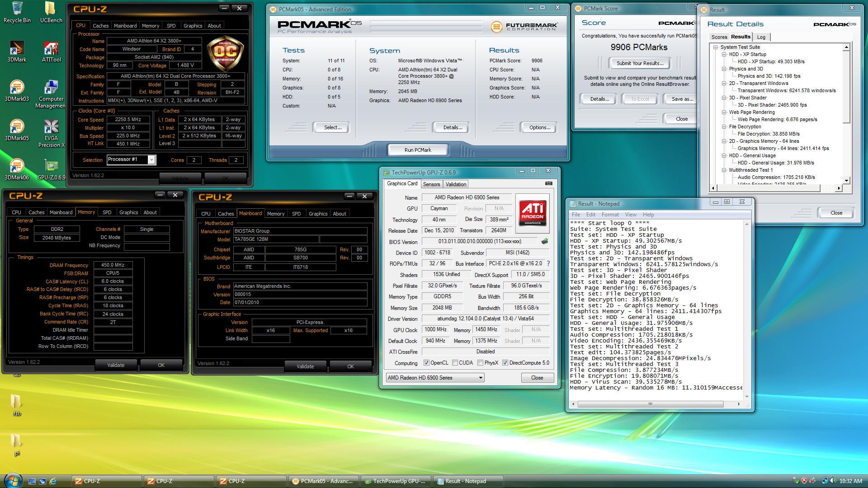
Task: Open the Sensors tab in GPU-Z
Action: point(431,184)
